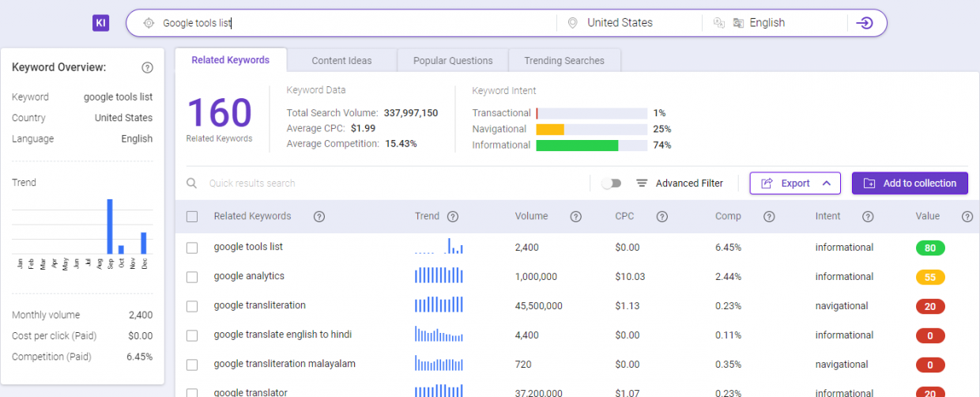Open help for Comp column
Viewport: 980px width, 397px height.
pos(769,217)
